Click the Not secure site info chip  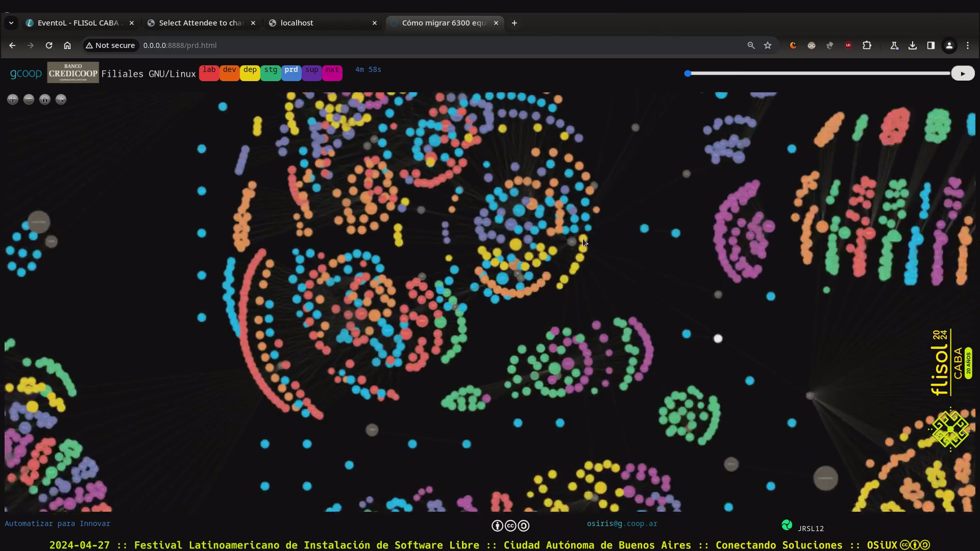(x=111, y=45)
